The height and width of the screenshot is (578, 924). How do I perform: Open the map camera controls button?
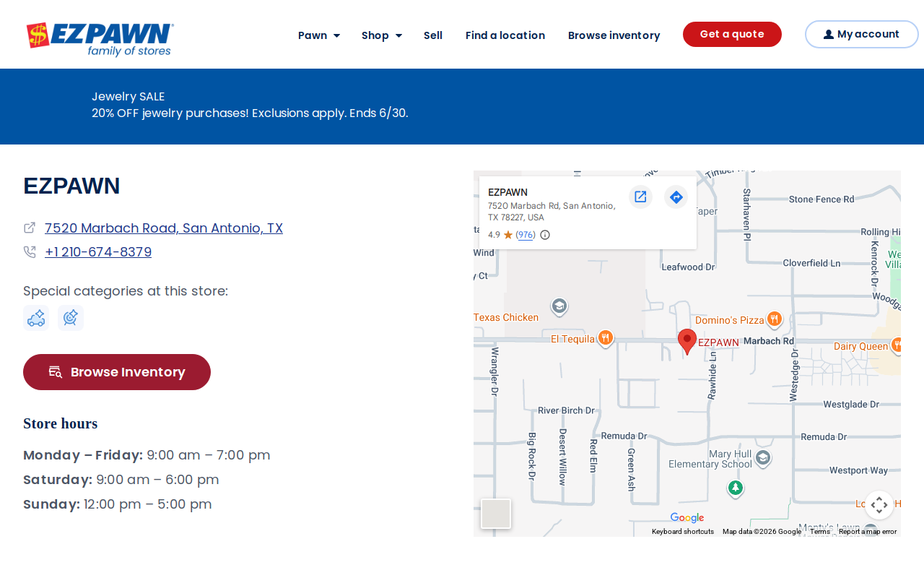pyautogui.click(x=879, y=505)
